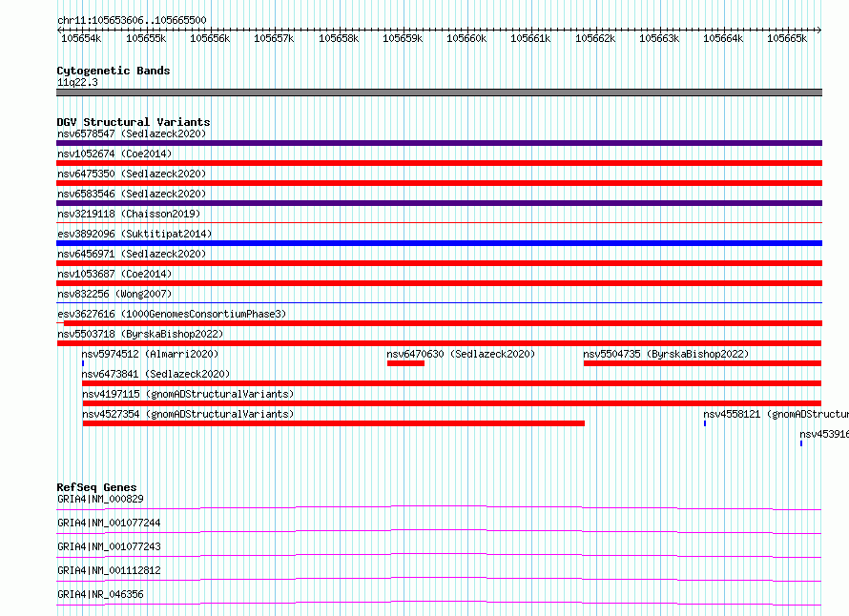The width and height of the screenshot is (849, 616).
Task: Select the small blue mark under nsv4558121
Action: [704, 423]
